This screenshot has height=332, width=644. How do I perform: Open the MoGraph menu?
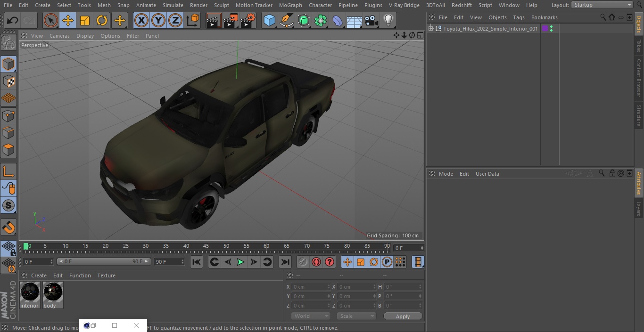290,5
